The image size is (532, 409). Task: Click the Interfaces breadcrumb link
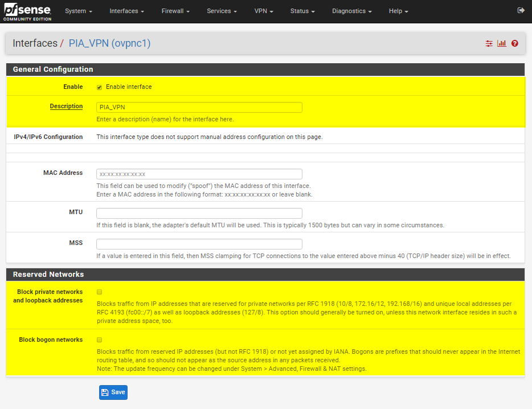coord(35,43)
